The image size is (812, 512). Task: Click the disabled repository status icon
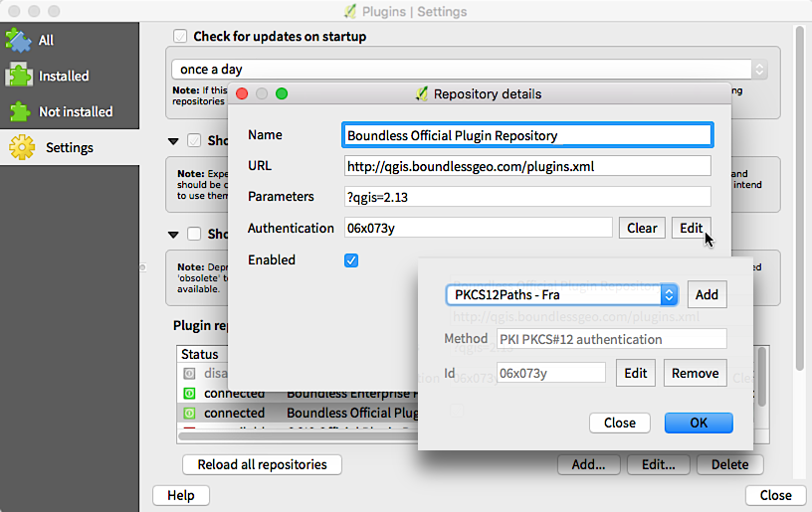pos(189,374)
